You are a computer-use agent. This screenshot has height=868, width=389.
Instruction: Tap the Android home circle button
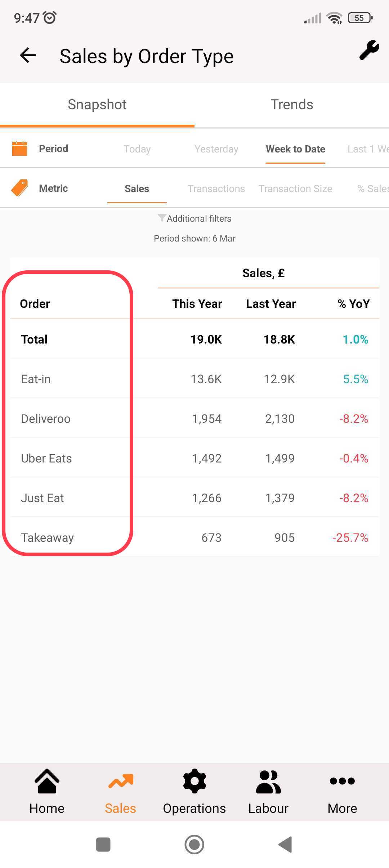(x=194, y=844)
